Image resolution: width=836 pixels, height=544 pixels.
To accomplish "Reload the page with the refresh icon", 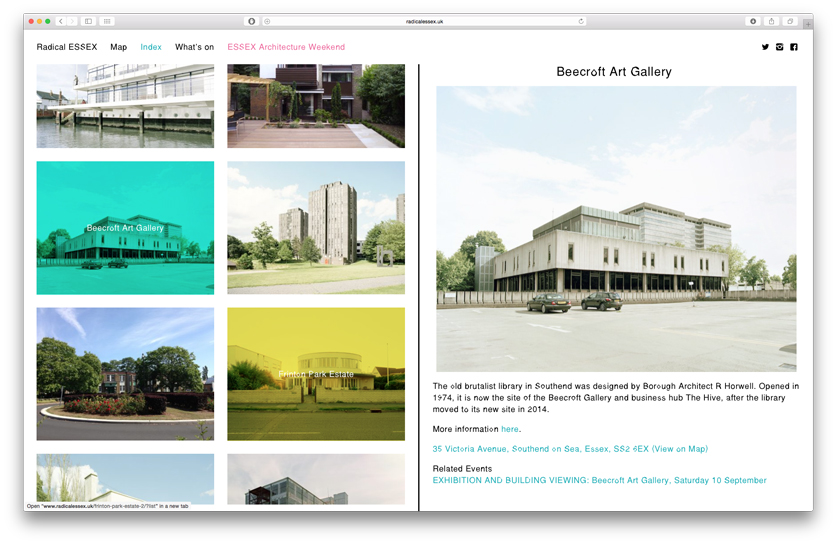I will (x=581, y=21).
